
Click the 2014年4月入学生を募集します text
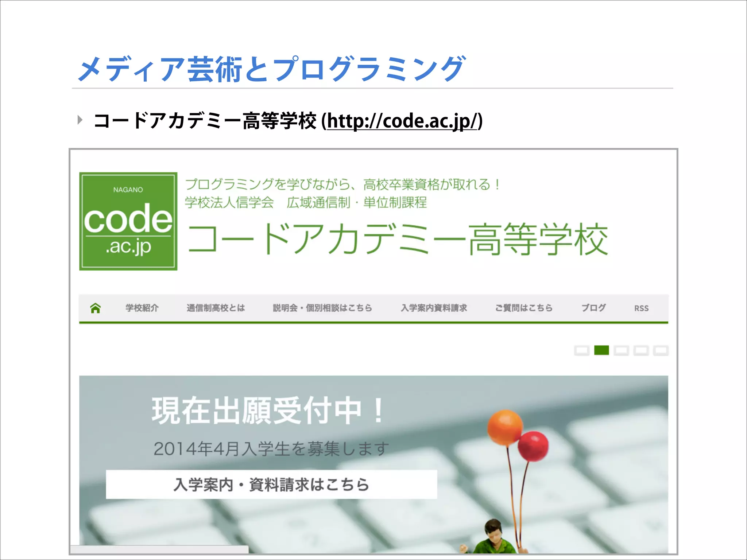[x=271, y=448]
